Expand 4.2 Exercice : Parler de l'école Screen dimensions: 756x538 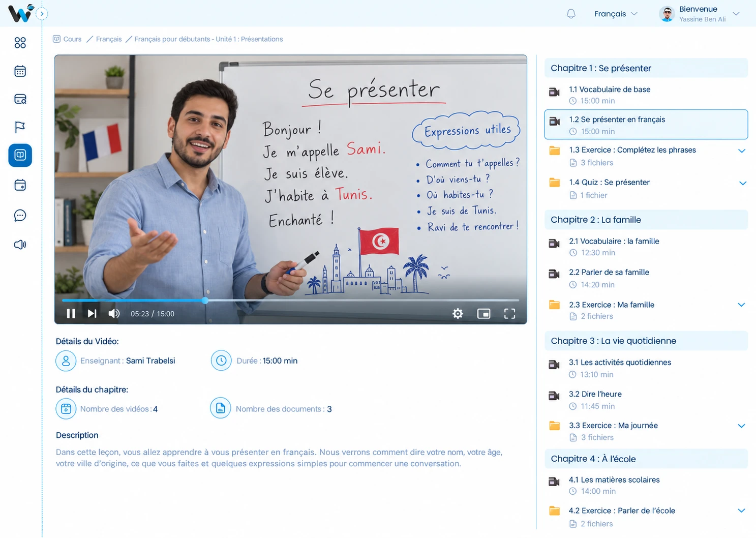pos(741,511)
